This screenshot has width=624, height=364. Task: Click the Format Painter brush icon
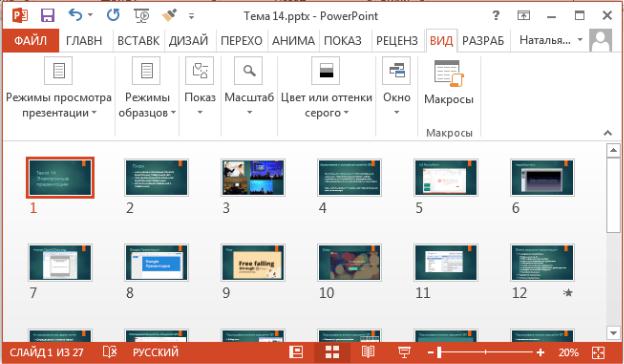click(x=170, y=16)
